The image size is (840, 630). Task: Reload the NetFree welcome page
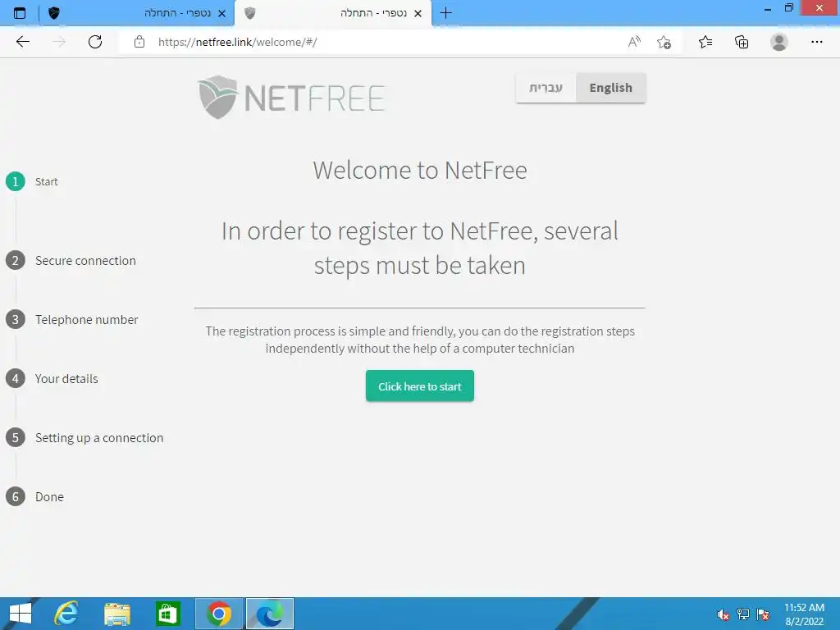click(95, 42)
